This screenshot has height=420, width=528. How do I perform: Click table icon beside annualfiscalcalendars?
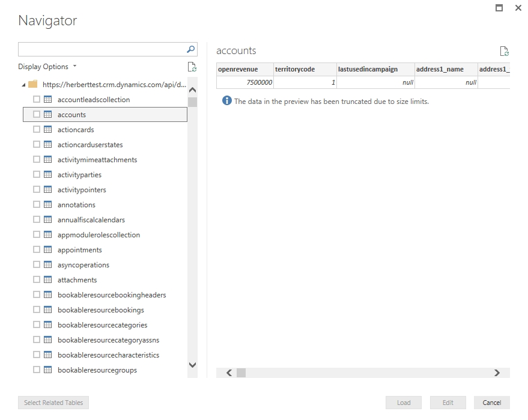pyautogui.click(x=48, y=219)
